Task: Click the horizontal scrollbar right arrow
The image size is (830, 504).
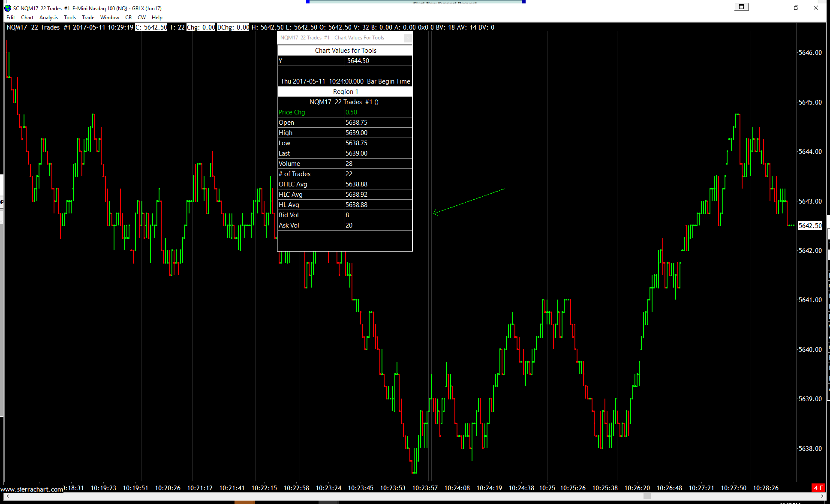Action: [822, 496]
